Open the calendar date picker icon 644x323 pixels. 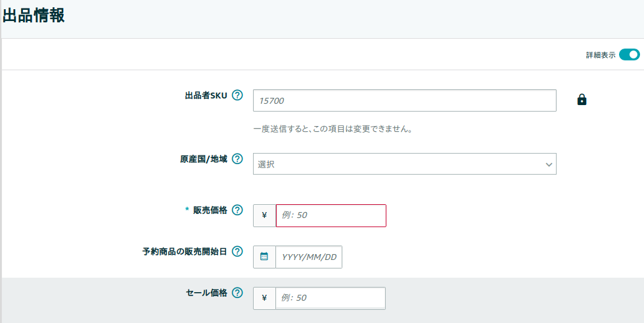[x=264, y=257]
